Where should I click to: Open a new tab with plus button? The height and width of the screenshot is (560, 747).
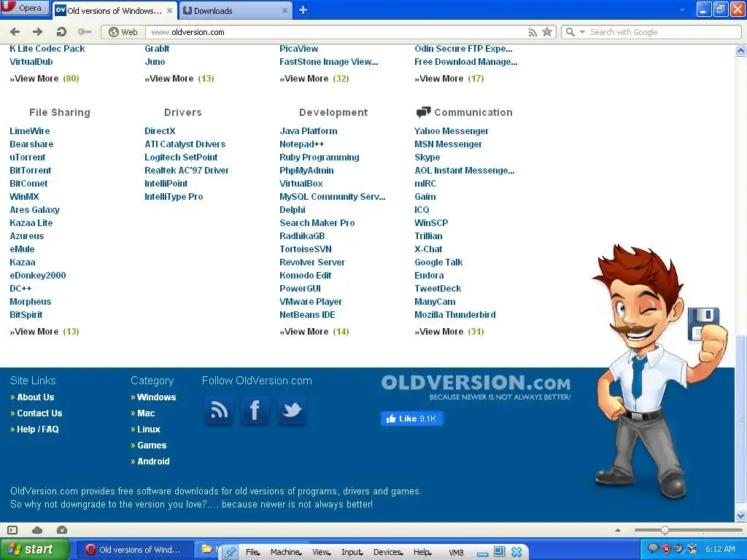pyautogui.click(x=303, y=10)
